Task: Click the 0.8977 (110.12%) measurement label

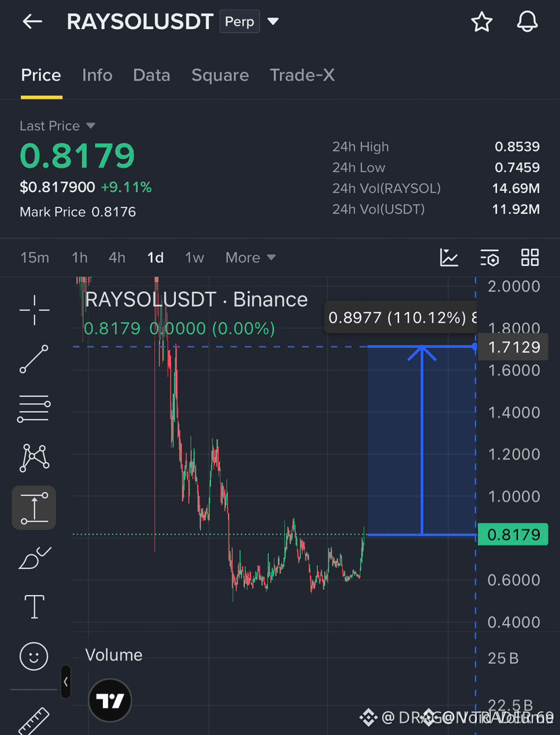Action: coord(401,318)
